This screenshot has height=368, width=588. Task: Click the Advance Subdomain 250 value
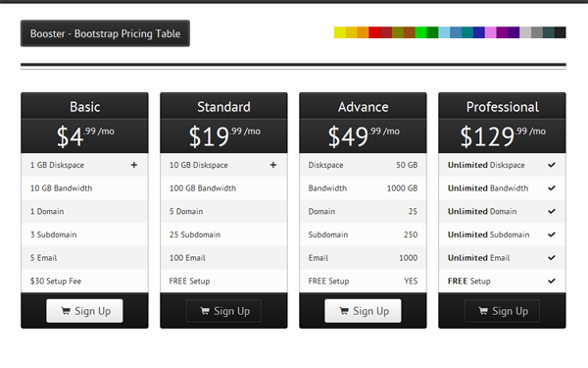click(x=411, y=235)
